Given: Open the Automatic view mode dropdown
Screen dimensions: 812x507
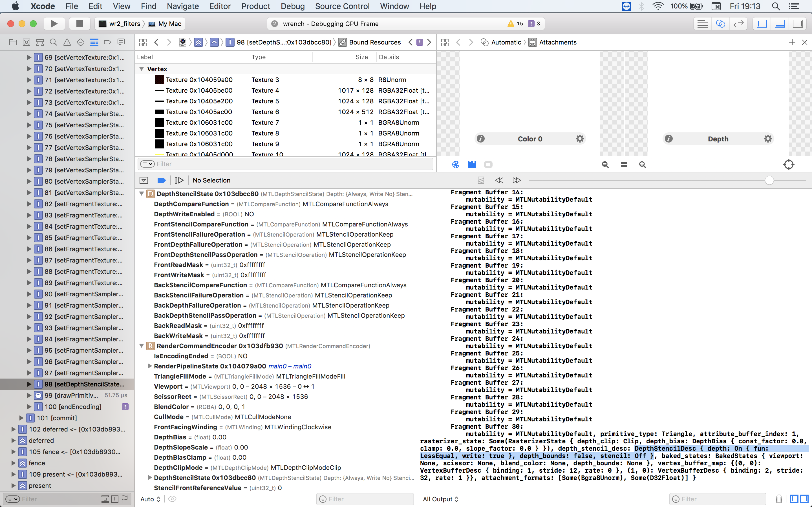Looking at the screenshot, I should click(506, 42).
